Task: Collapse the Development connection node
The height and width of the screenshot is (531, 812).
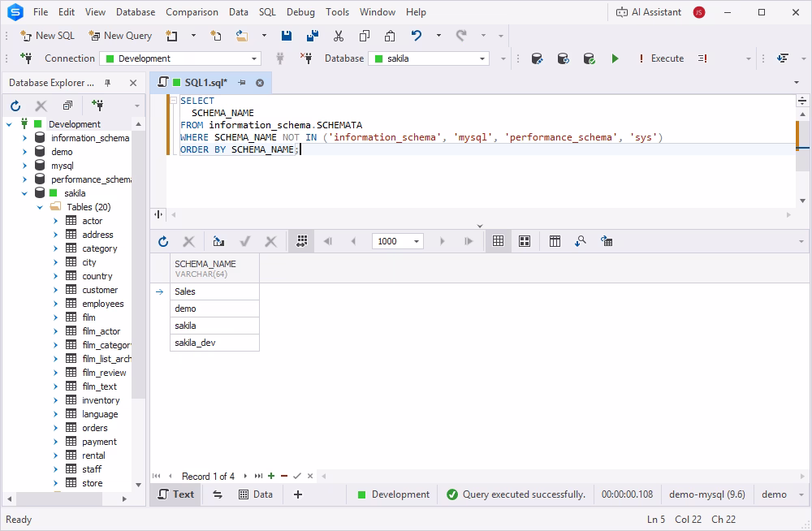Action: pos(9,124)
